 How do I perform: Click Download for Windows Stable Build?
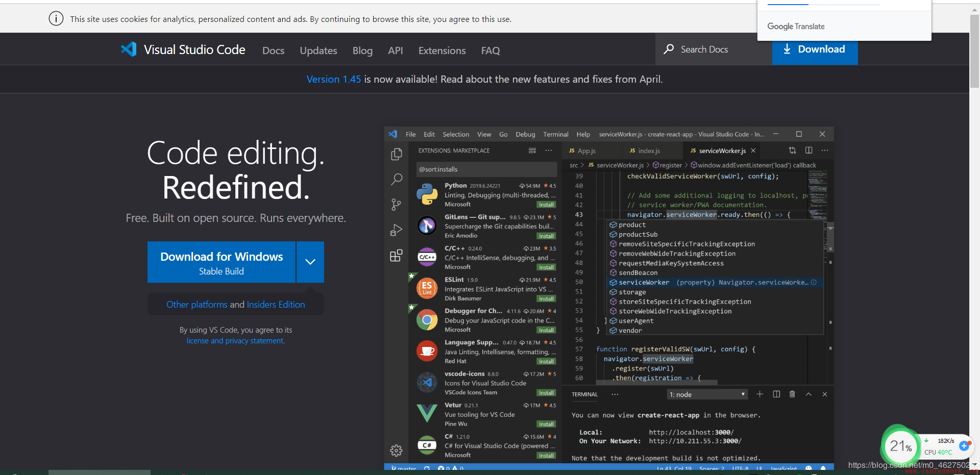pos(222,262)
